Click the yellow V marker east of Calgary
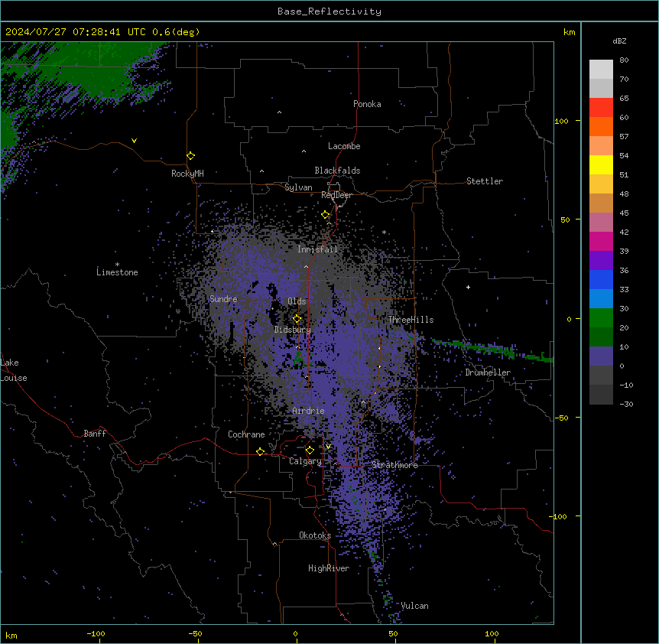 [328, 447]
